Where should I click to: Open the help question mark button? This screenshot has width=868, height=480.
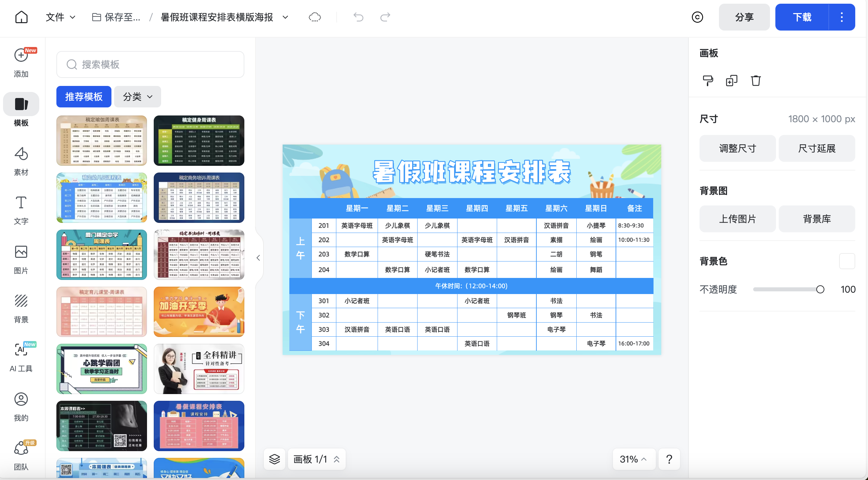669,459
